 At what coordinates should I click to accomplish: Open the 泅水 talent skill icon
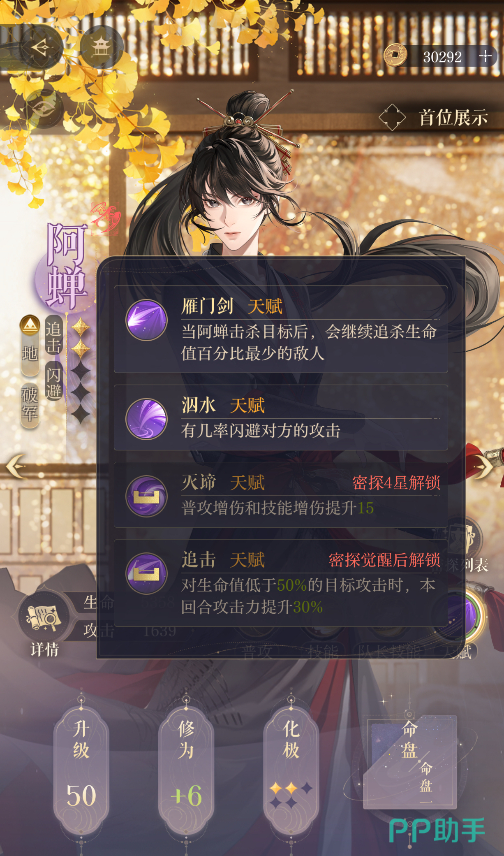(146, 419)
